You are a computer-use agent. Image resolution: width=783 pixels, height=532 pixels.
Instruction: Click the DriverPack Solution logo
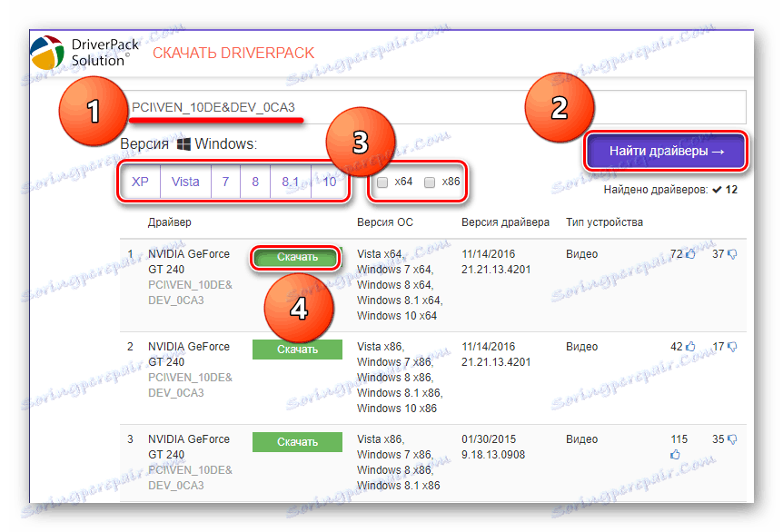coord(84,52)
